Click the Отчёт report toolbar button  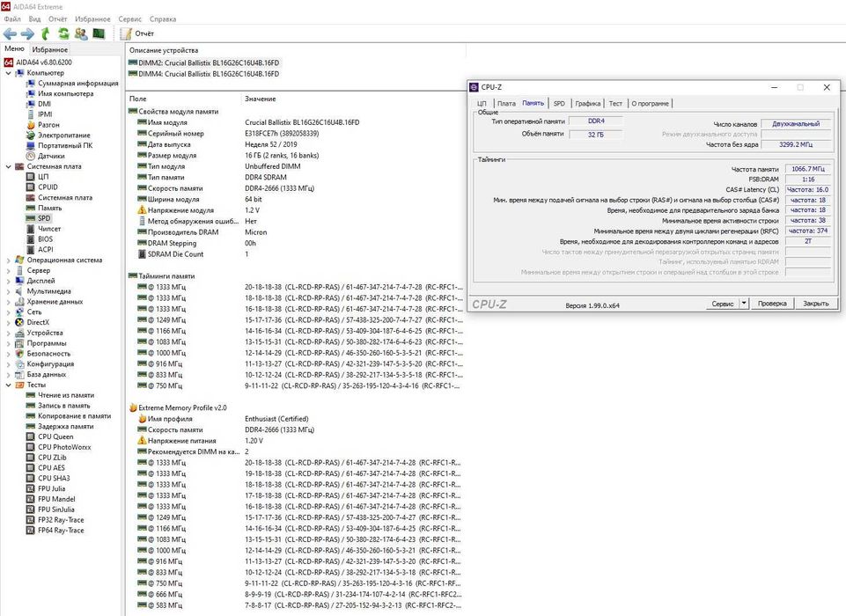137,33
